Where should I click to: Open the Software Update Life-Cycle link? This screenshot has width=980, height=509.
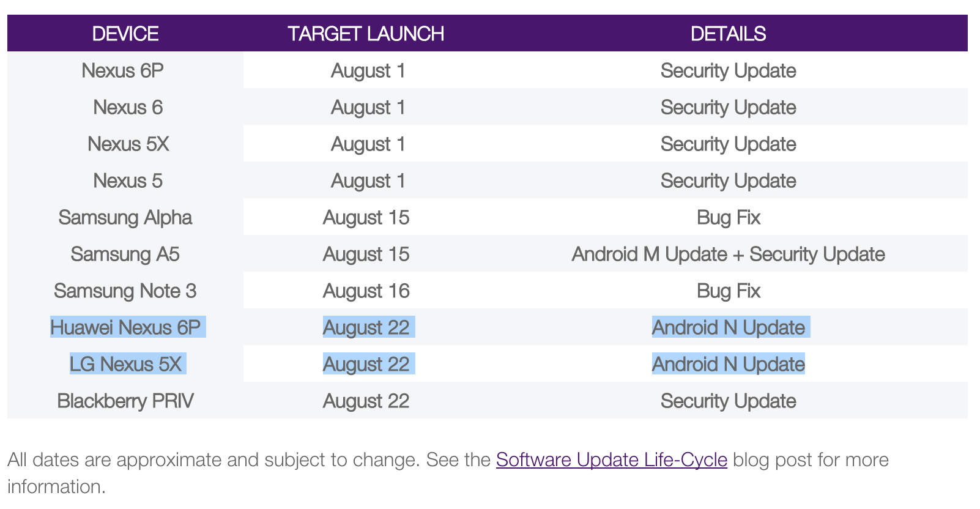tap(611, 459)
